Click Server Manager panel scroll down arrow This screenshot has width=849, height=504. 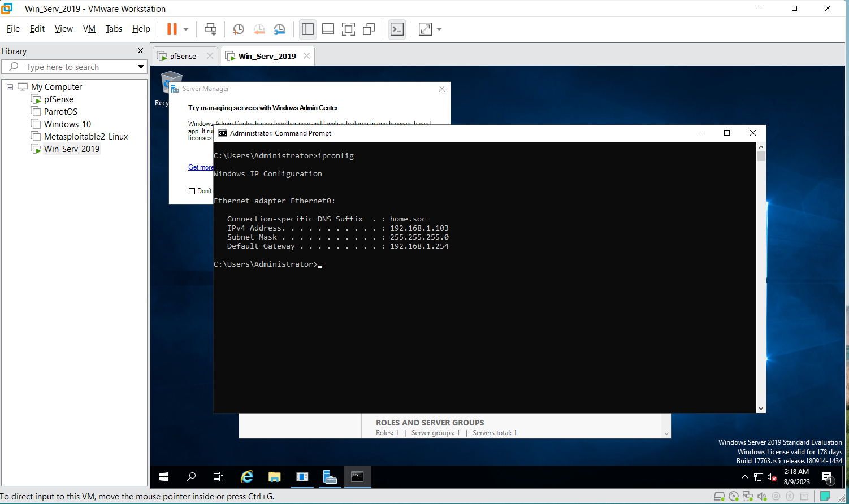[666, 434]
